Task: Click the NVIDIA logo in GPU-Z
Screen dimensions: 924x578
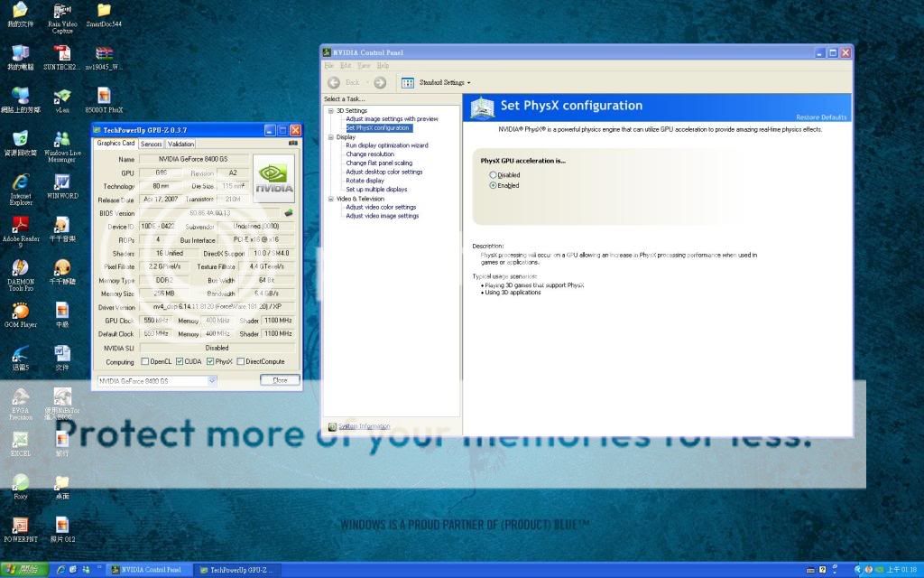Action: click(273, 179)
